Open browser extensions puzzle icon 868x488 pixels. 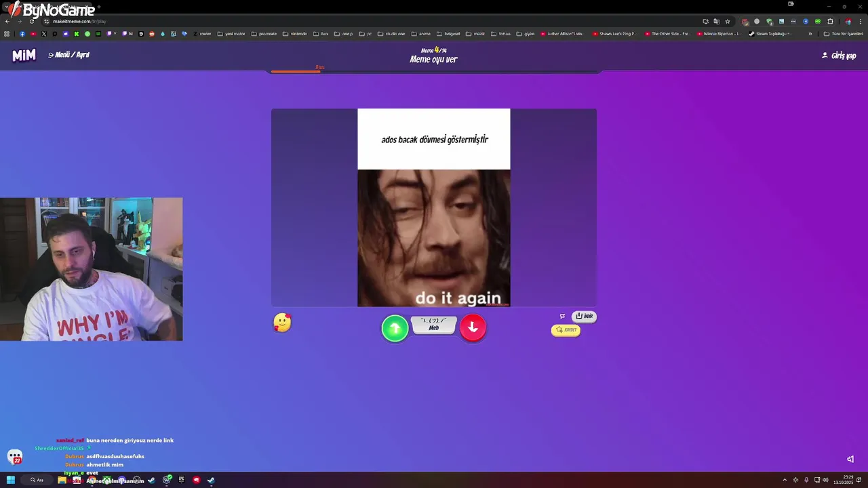click(x=830, y=21)
